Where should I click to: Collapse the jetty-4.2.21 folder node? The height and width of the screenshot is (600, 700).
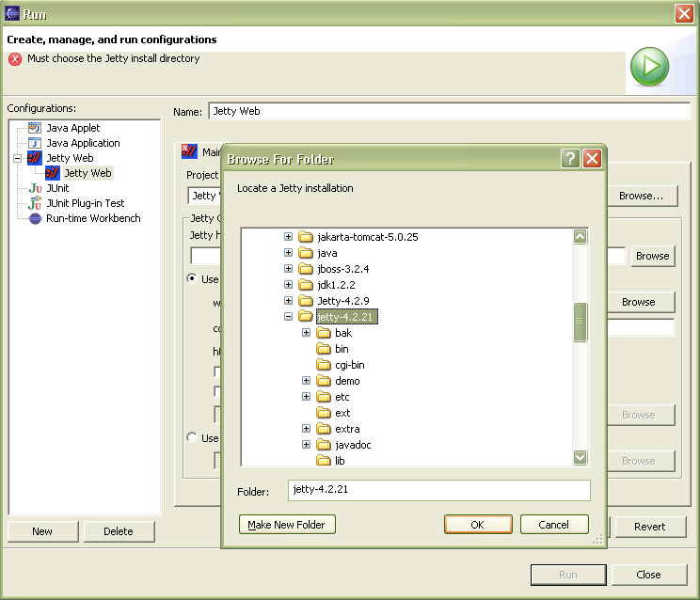289,317
